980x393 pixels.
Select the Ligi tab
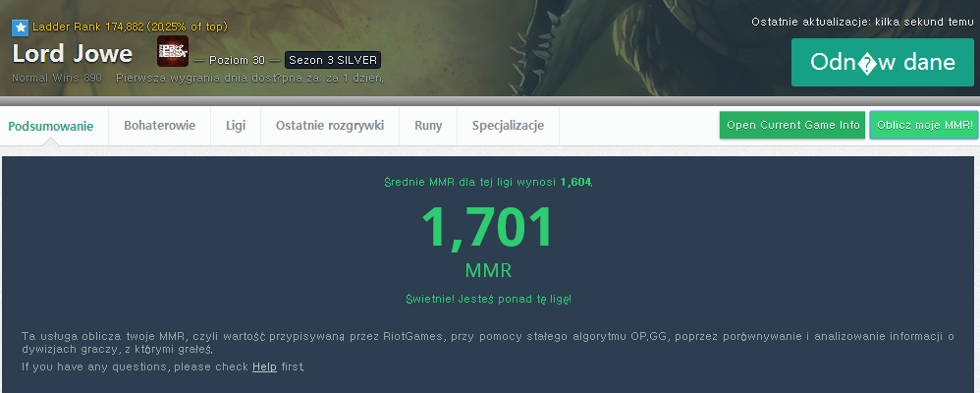pyautogui.click(x=236, y=126)
